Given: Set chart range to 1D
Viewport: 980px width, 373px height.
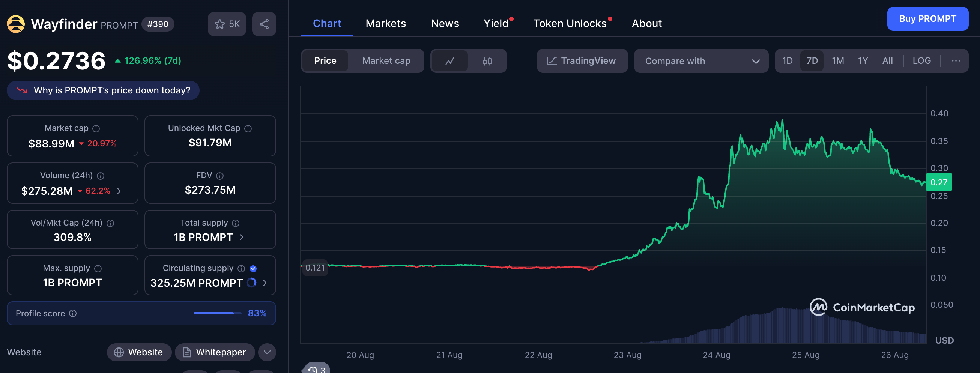Looking at the screenshot, I should [787, 61].
